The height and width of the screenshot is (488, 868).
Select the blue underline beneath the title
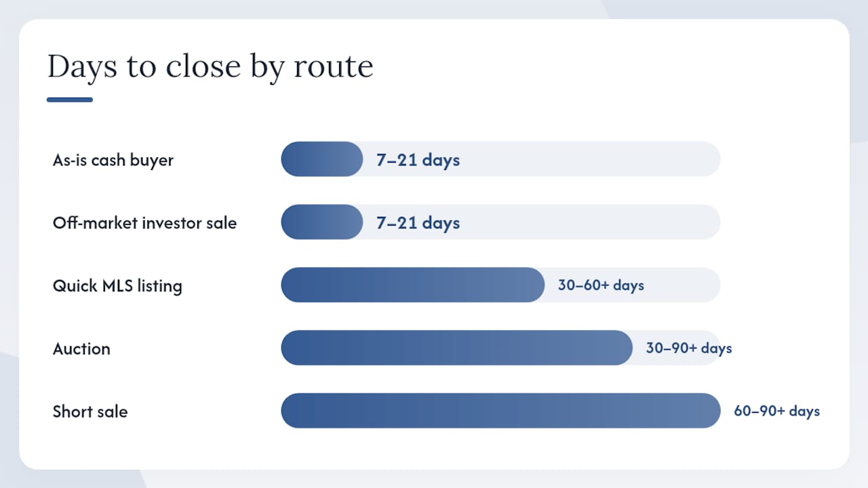(70, 100)
